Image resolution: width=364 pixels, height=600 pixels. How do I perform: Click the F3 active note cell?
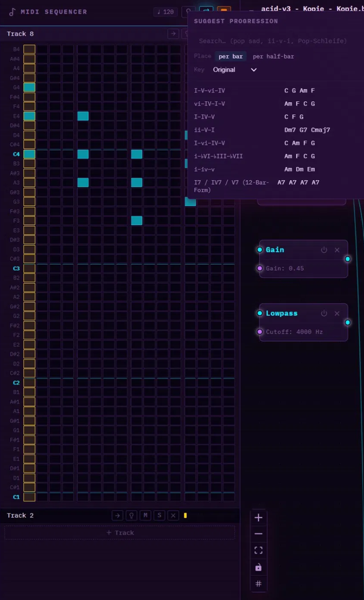137,220
